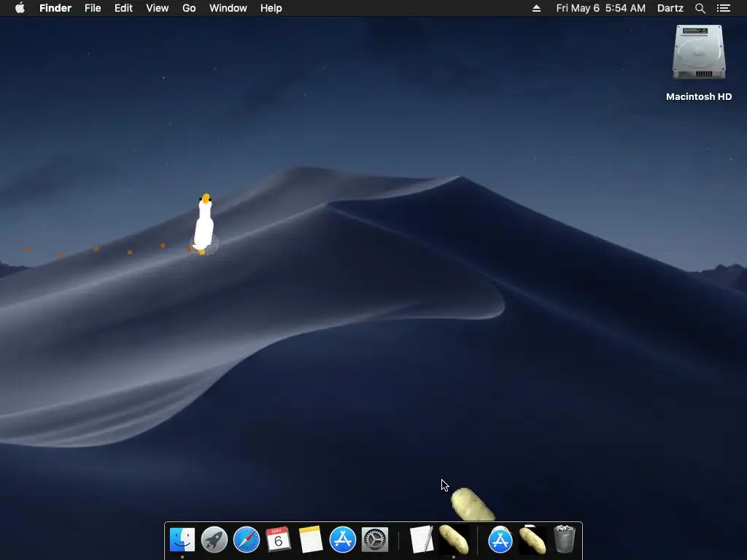Open the File menu
747x560 pixels.
point(93,8)
